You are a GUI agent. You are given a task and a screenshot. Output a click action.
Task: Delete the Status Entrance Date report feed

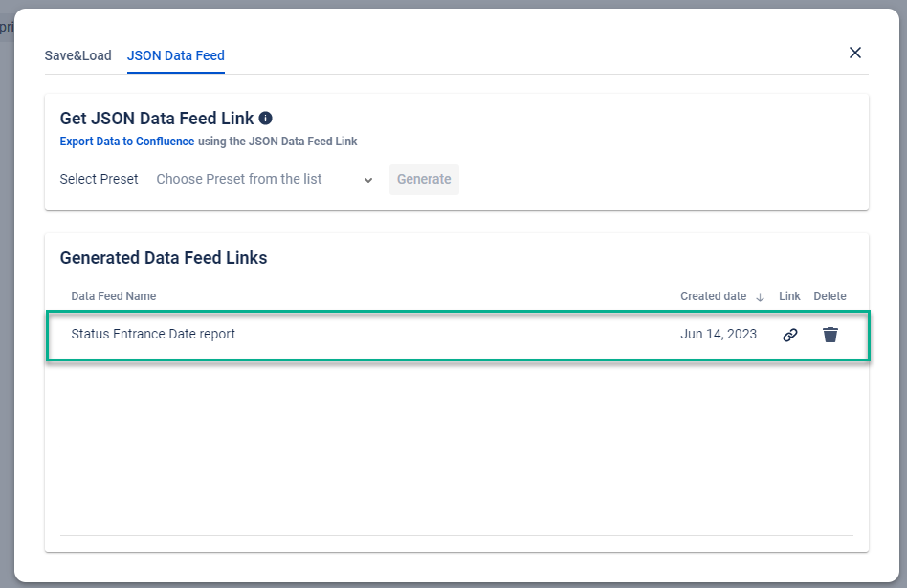(830, 335)
